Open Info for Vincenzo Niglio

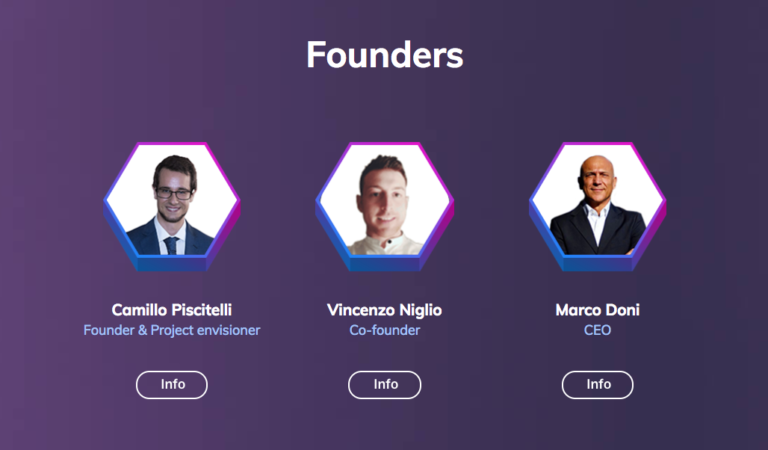(385, 384)
